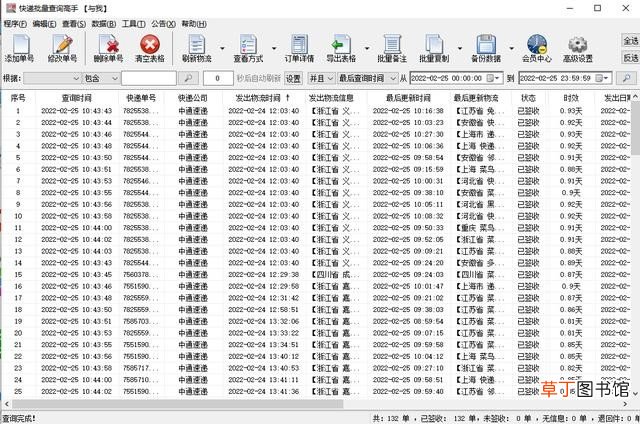The width and height of the screenshot is (640, 424).
Task: Sort by the 发出物流时间 column header
Action: pyautogui.click(x=263, y=98)
